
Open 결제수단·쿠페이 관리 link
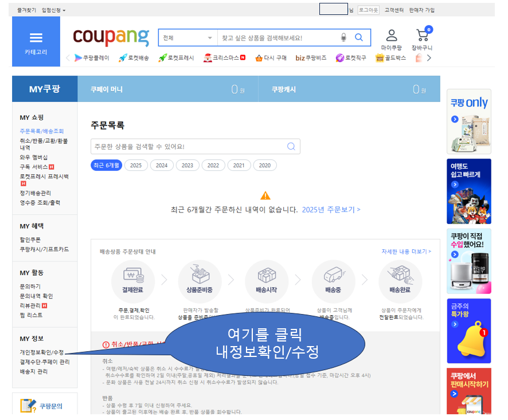(45, 362)
